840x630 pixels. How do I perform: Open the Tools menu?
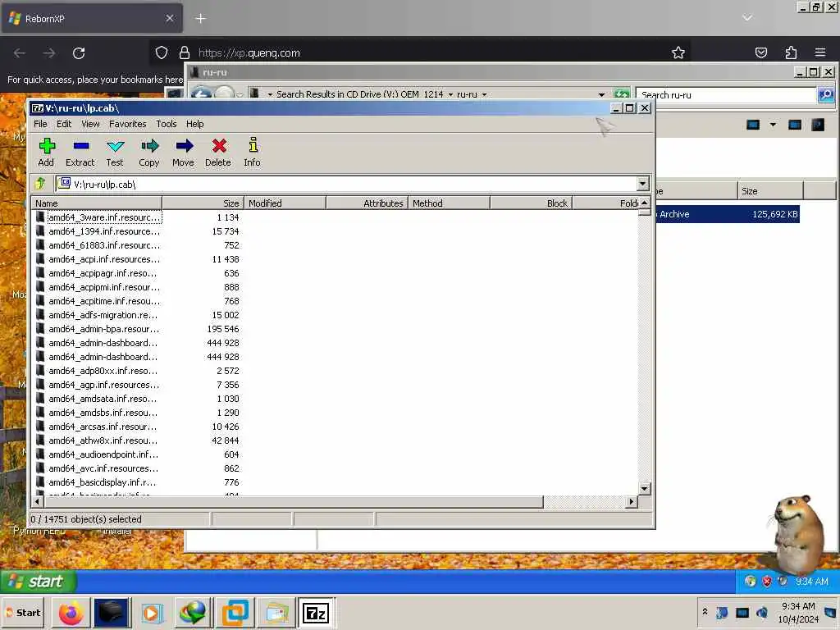tap(166, 124)
